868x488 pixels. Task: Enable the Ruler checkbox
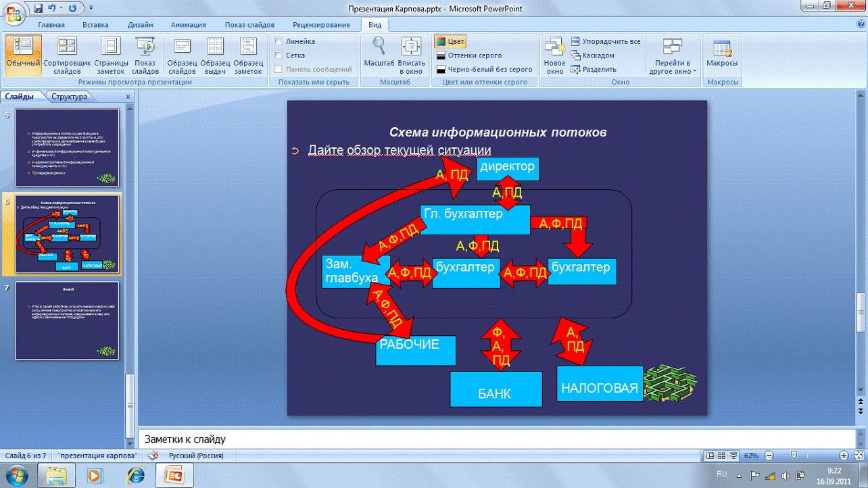pos(278,41)
